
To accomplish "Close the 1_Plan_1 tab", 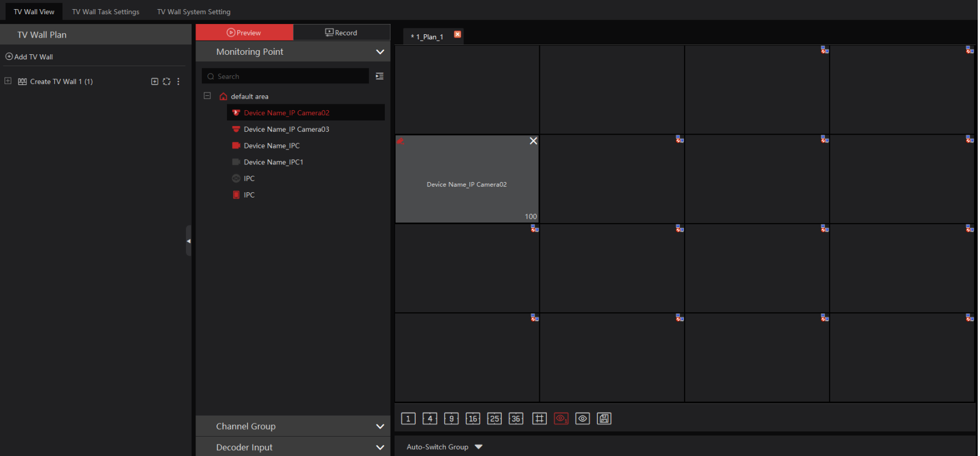I will tap(457, 34).
